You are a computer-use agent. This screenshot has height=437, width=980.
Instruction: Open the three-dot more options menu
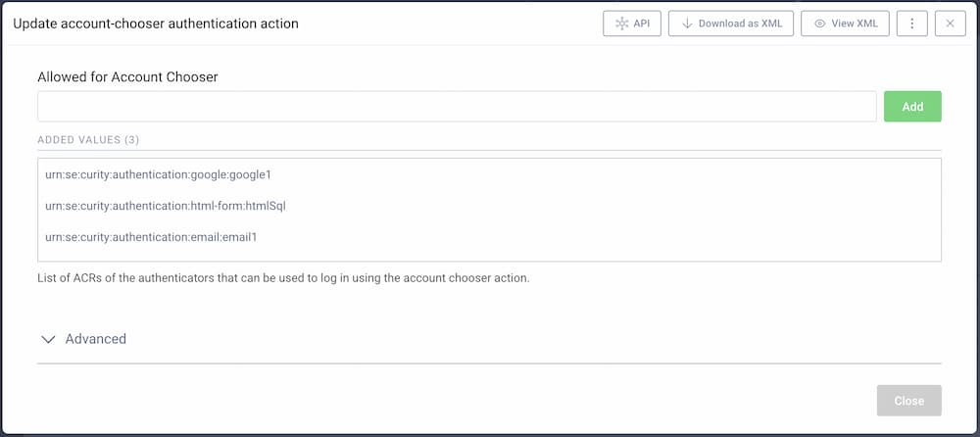(x=911, y=24)
